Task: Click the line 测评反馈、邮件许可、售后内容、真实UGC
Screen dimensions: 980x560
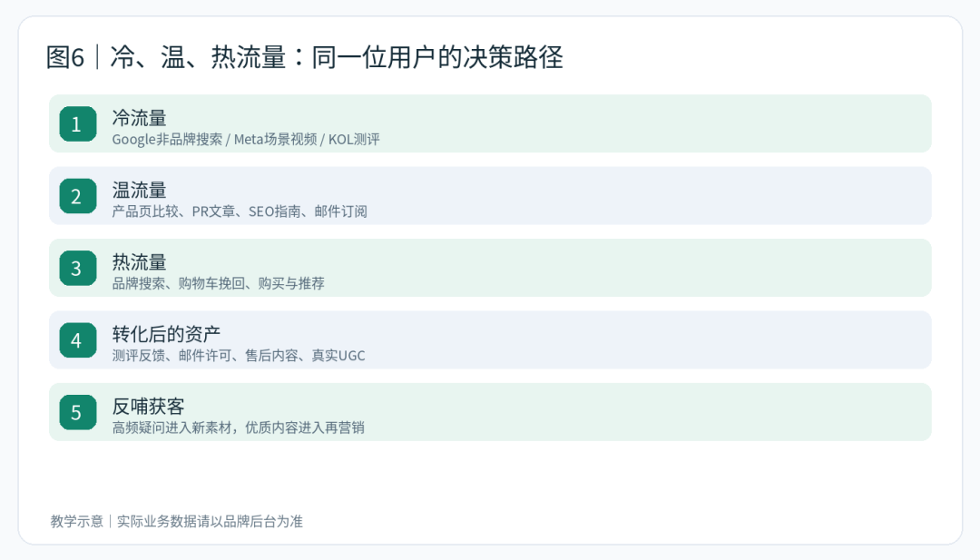Action: tap(238, 356)
